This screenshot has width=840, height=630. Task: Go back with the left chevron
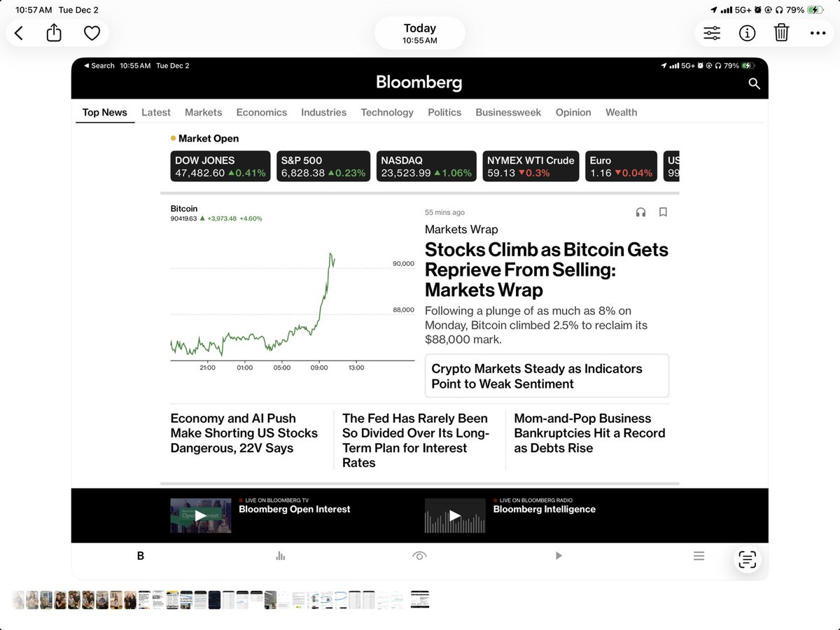19,33
